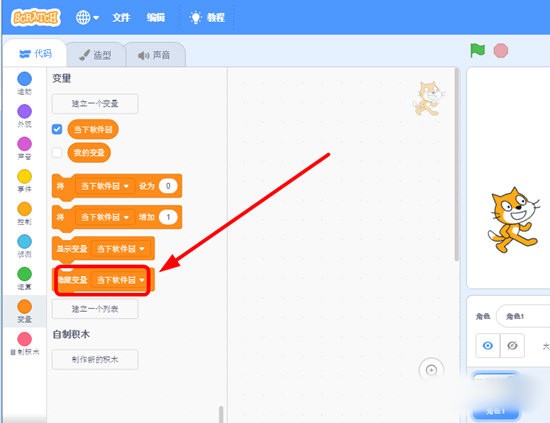This screenshot has width=550, height=423.
Task: Select the pink My Blocks category circle
Action: click(25, 339)
